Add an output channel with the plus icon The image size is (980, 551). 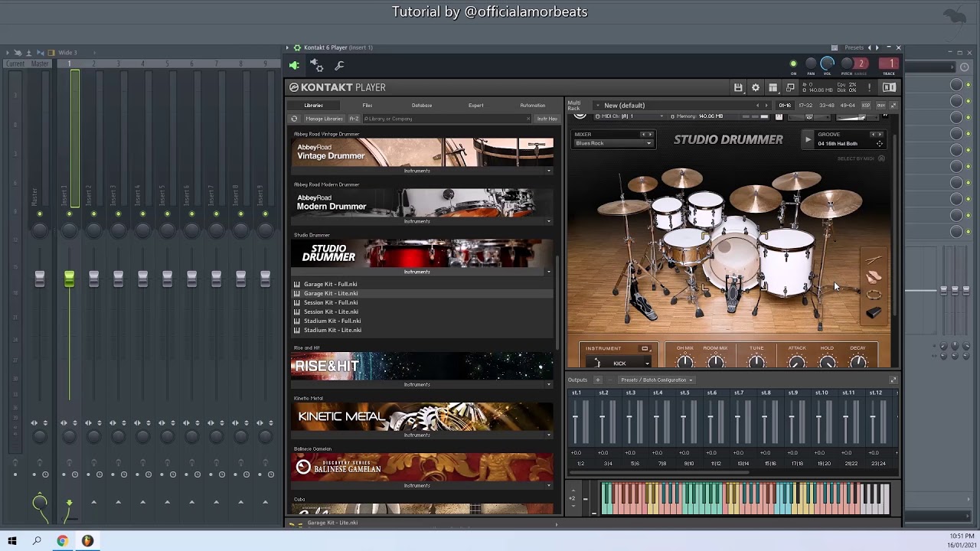point(599,380)
